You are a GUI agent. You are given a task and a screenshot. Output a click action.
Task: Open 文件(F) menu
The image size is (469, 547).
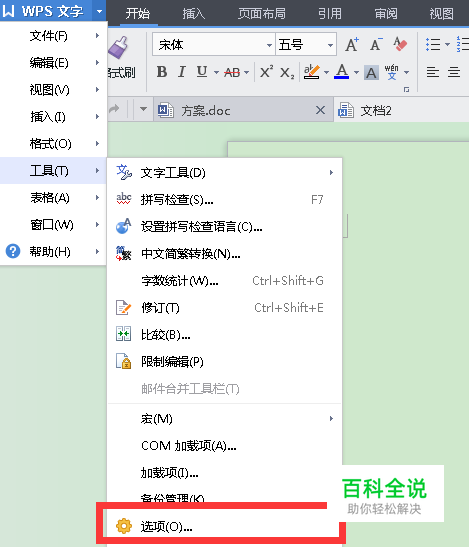click(x=53, y=36)
